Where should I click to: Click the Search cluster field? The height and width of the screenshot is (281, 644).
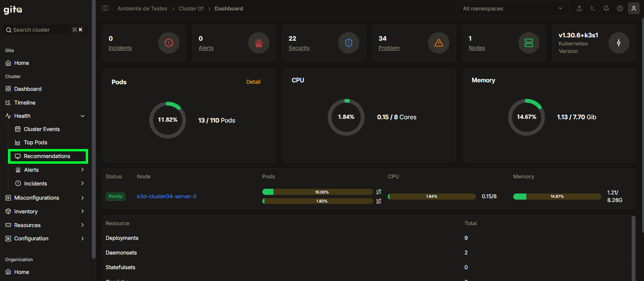pyautogui.click(x=45, y=30)
